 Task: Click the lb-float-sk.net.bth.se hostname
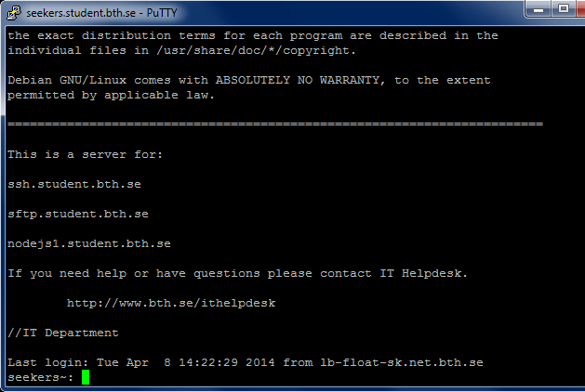[x=402, y=362]
